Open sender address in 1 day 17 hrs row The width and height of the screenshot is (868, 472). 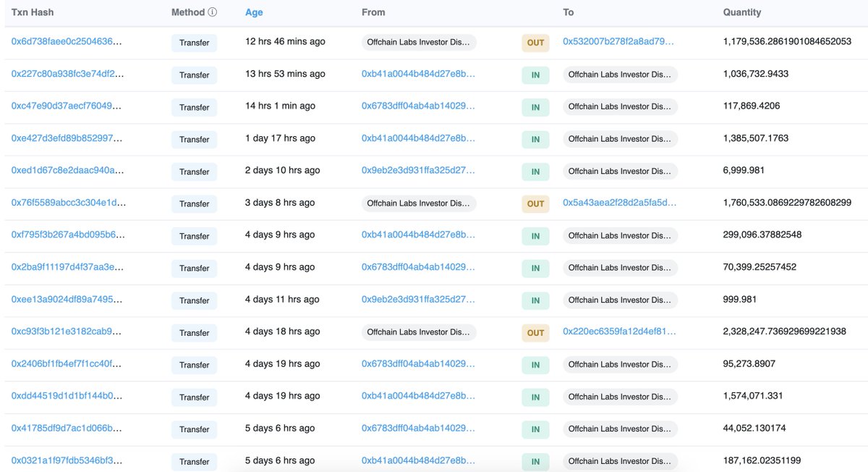point(419,138)
